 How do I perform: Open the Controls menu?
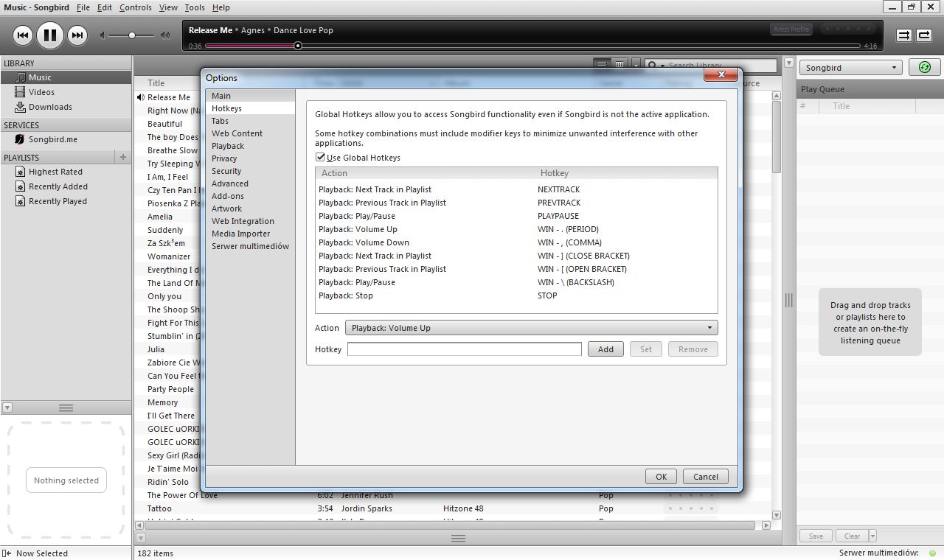(136, 7)
